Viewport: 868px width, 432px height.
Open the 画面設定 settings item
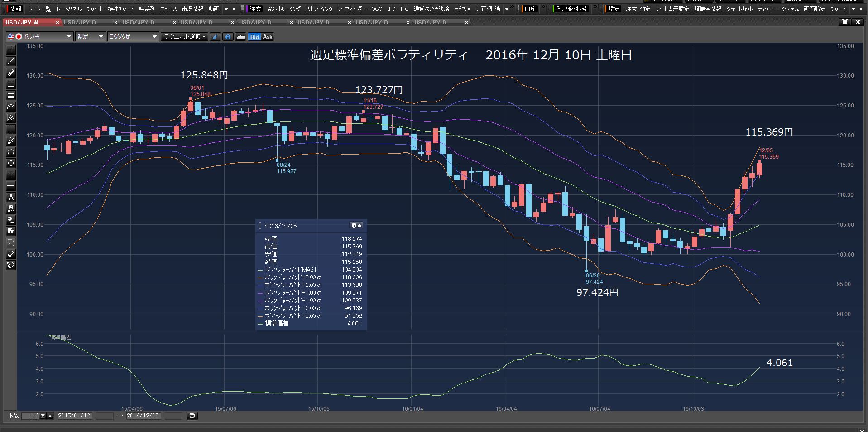tap(815, 9)
